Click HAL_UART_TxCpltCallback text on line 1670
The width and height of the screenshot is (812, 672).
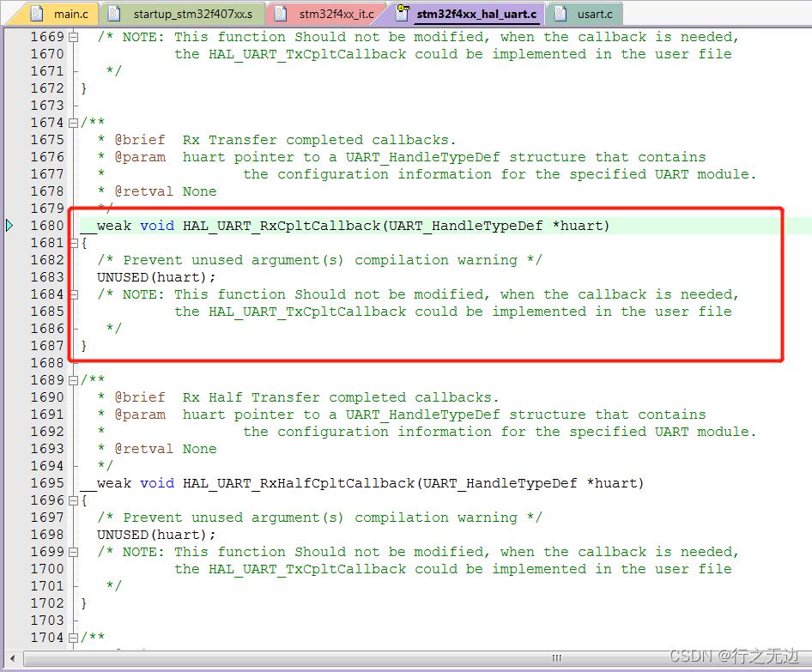coord(307,54)
